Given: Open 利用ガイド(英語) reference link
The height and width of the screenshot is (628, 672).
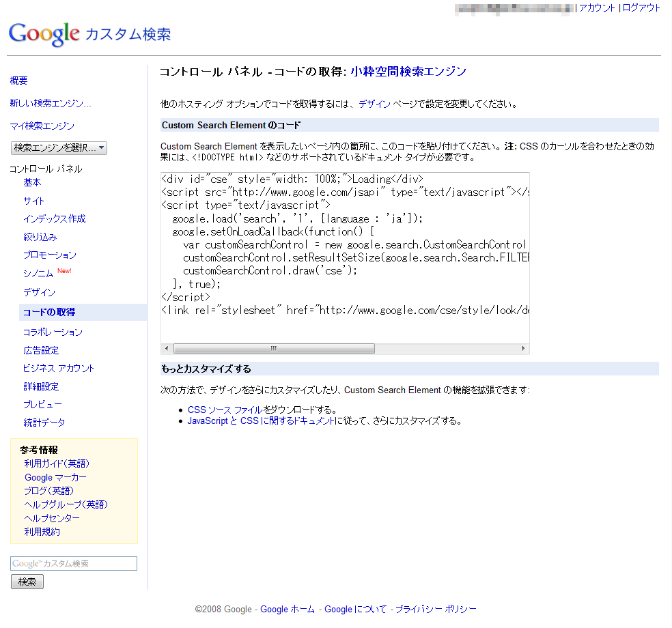Looking at the screenshot, I should 57,463.
